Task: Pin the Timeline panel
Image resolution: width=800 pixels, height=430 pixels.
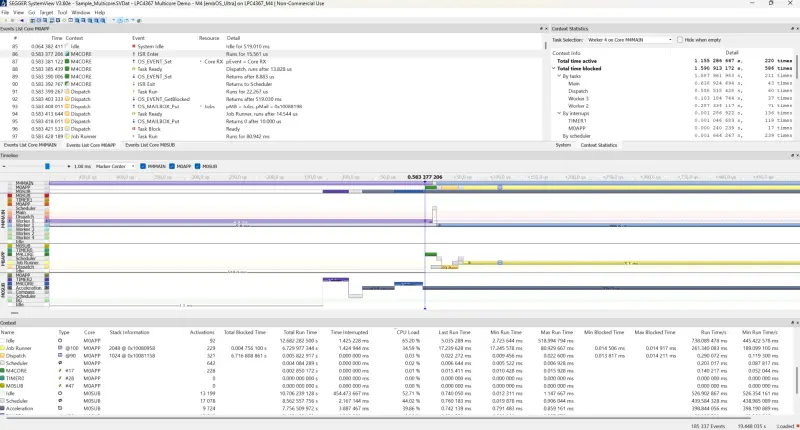Action: click(x=792, y=156)
